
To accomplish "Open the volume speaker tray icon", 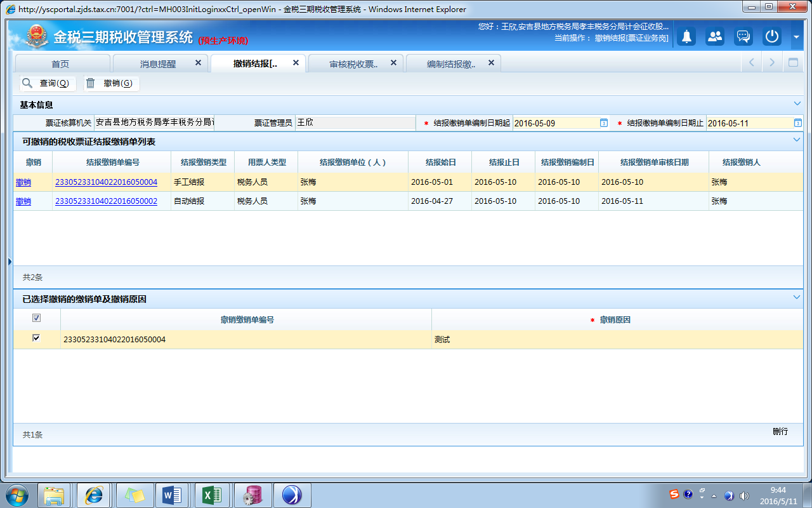I will pyautogui.click(x=744, y=495).
